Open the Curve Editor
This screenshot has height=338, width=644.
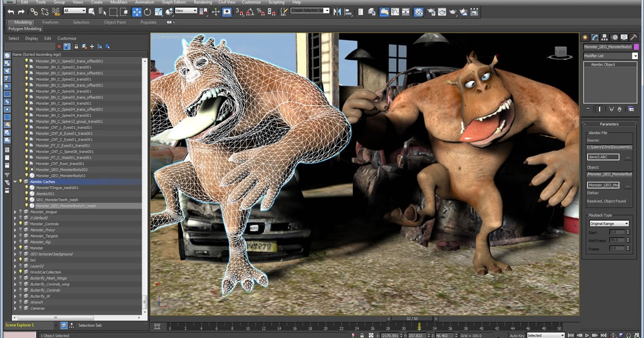pyautogui.click(x=395, y=12)
